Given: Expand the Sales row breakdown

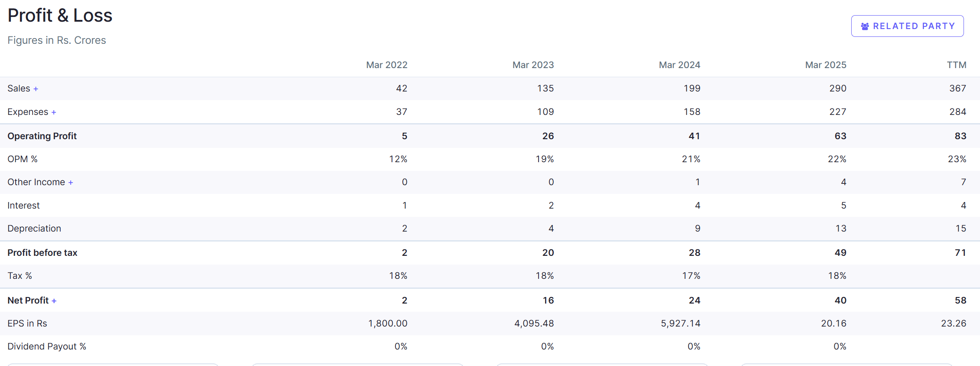Looking at the screenshot, I should point(36,89).
